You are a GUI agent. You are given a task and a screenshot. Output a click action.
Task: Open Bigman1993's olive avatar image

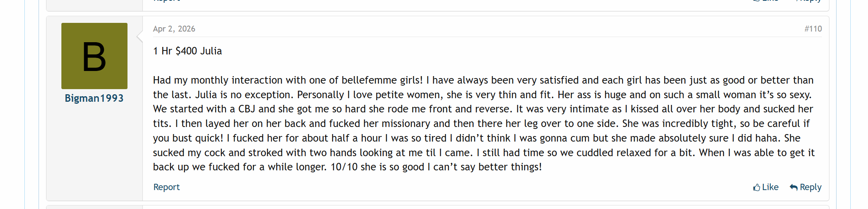coord(94,56)
